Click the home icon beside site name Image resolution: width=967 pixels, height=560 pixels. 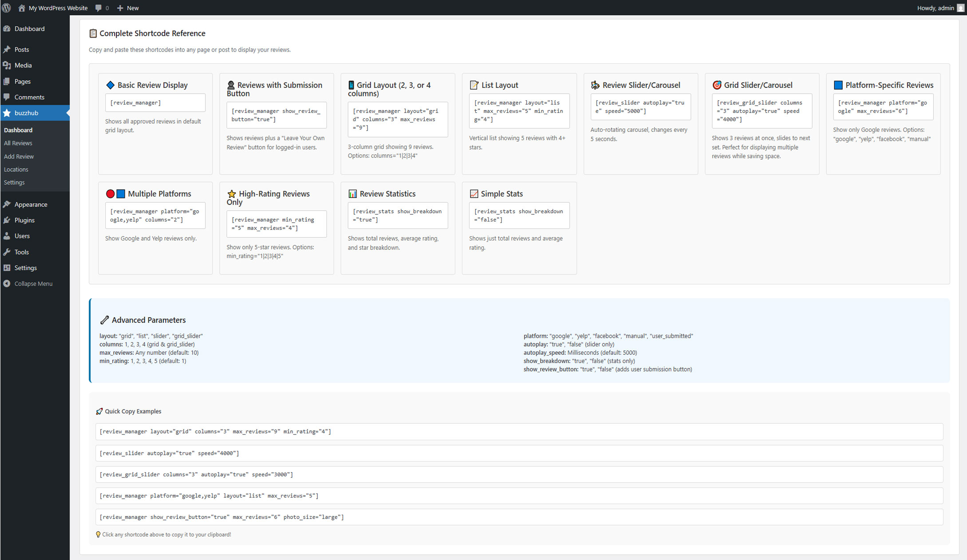point(21,8)
